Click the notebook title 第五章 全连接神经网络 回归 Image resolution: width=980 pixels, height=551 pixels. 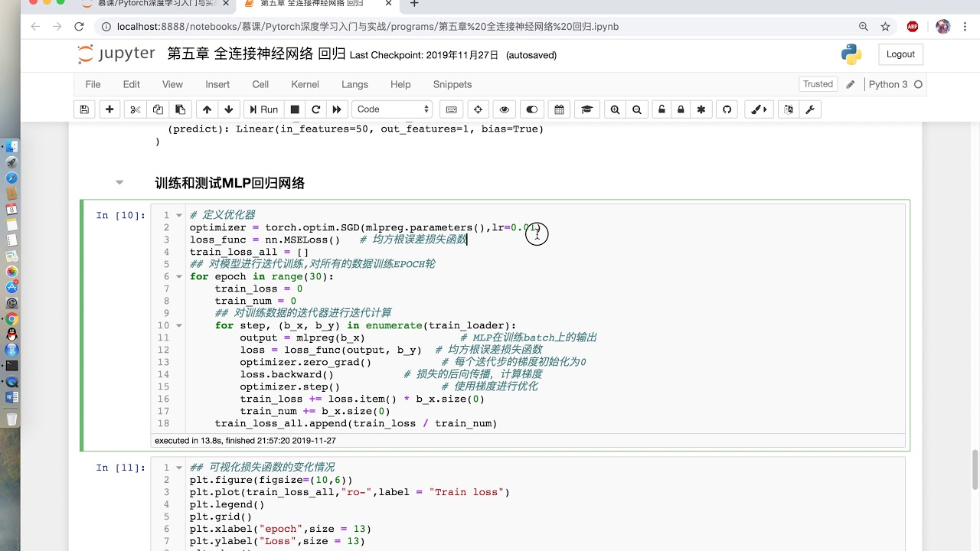point(256,54)
